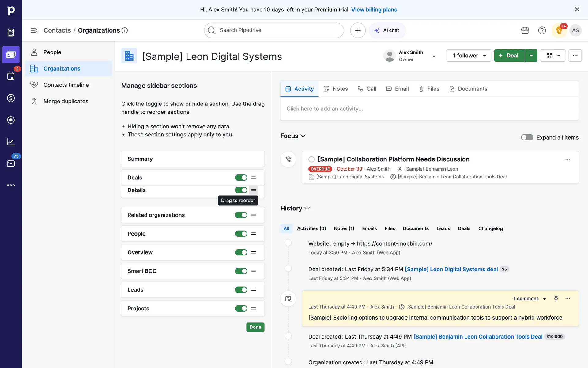Image resolution: width=588 pixels, height=368 pixels.
Task: Collapse the History section chevron
Action: tap(307, 209)
